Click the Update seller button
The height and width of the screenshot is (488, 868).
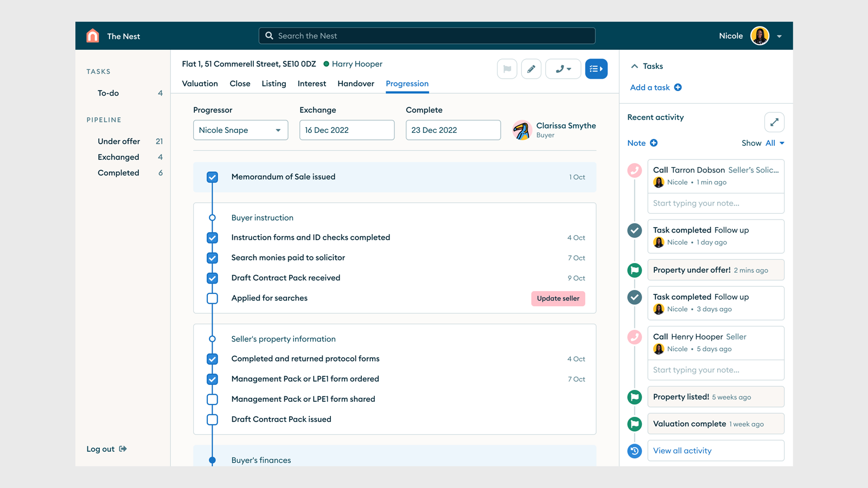point(558,298)
